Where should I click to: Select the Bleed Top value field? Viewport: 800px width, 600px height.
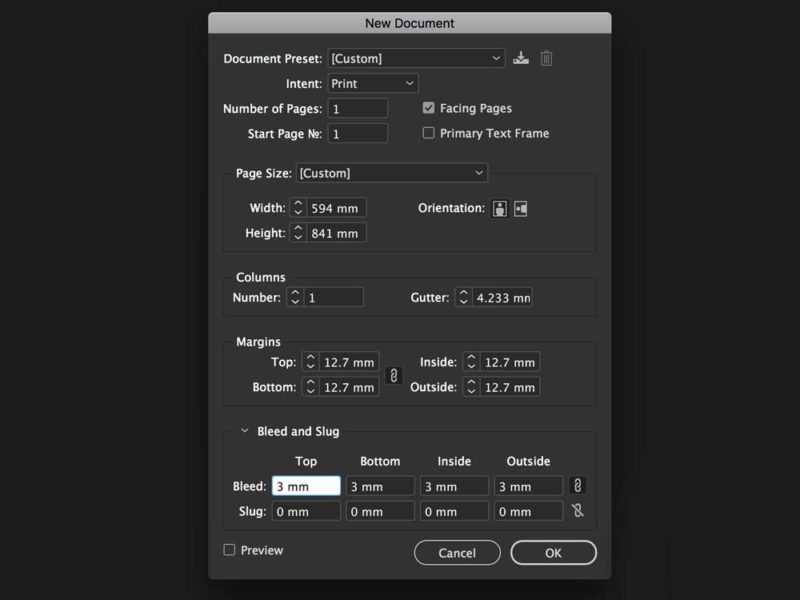coord(305,485)
